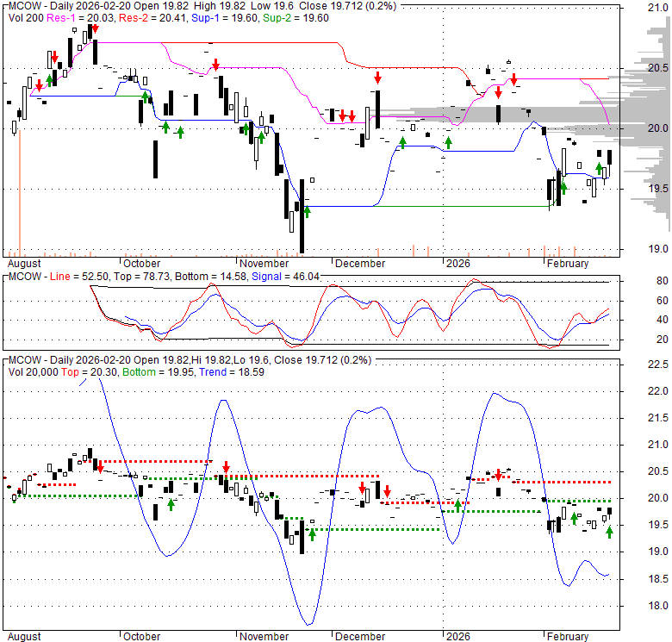Click the rightmost red down arrow in bottom chart
The height and width of the screenshot is (642, 672).
point(498,475)
